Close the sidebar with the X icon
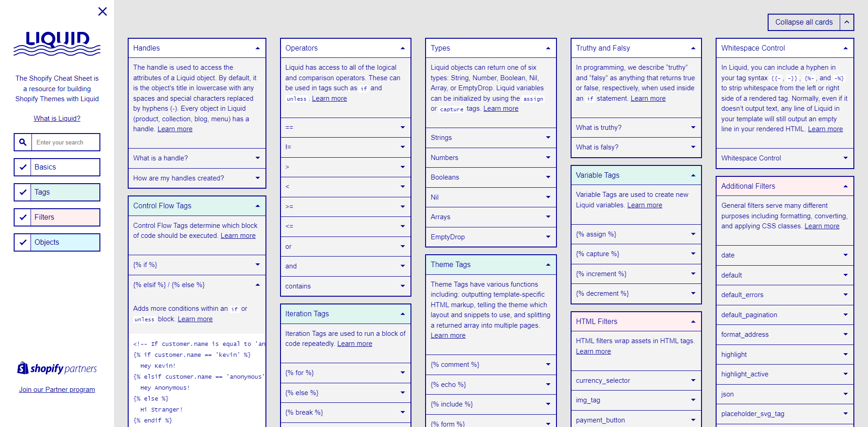868x427 pixels. (103, 11)
